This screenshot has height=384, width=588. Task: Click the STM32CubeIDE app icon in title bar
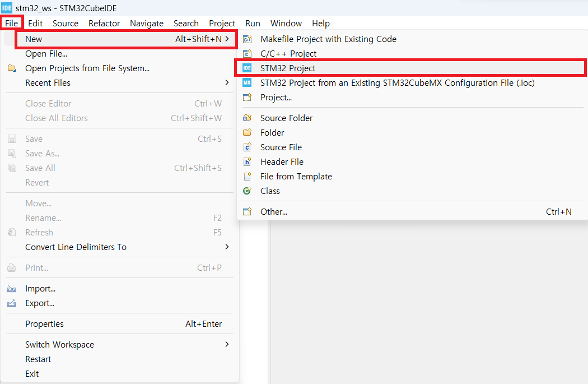(7, 7)
